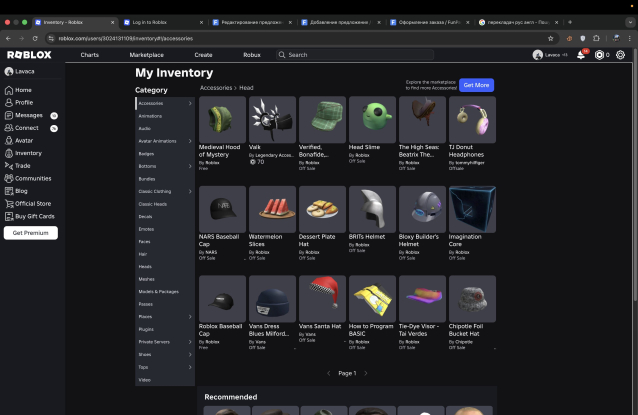Open the Valk item thumbnail

pyautogui.click(x=272, y=120)
